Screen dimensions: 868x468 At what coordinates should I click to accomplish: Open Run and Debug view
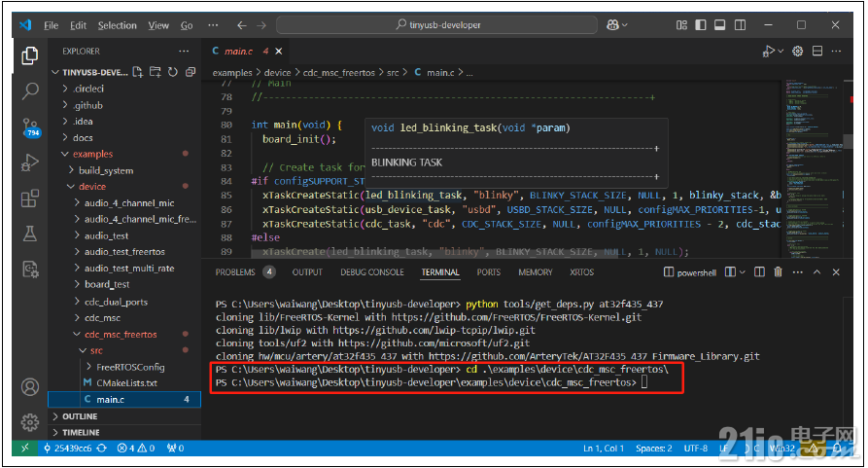coord(30,162)
